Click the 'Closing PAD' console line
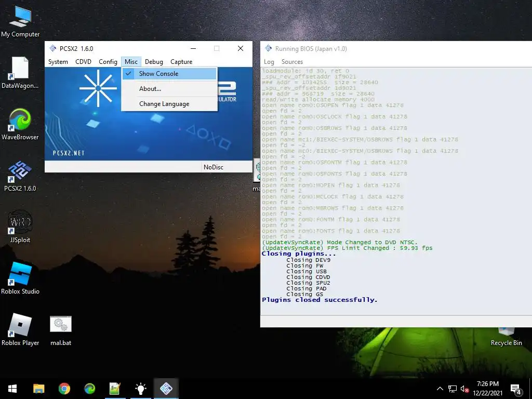This screenshot has height=399, width=532. tap(307, 288)
